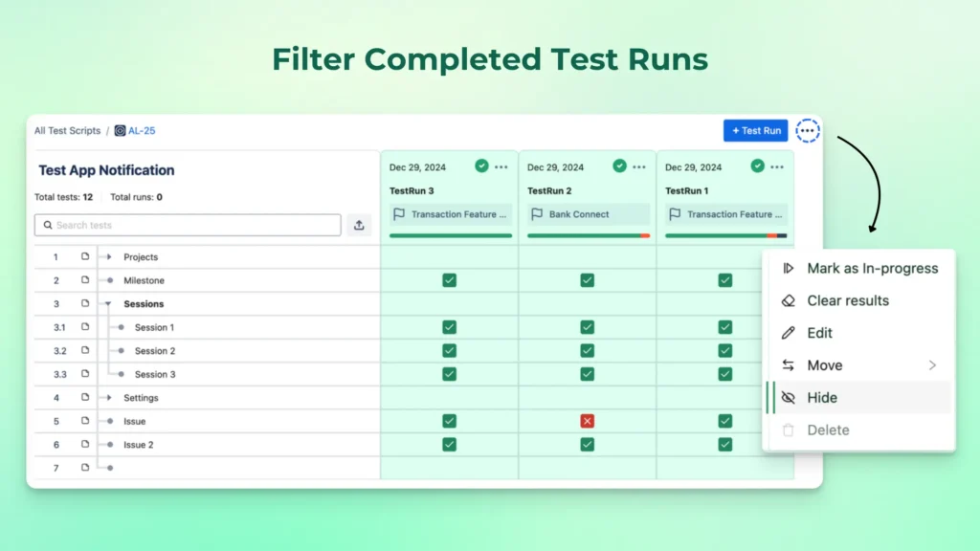Toggle Session 2 result in TestRun 2
The width and height of the screenshot is (980, 551).
[587, 350]
